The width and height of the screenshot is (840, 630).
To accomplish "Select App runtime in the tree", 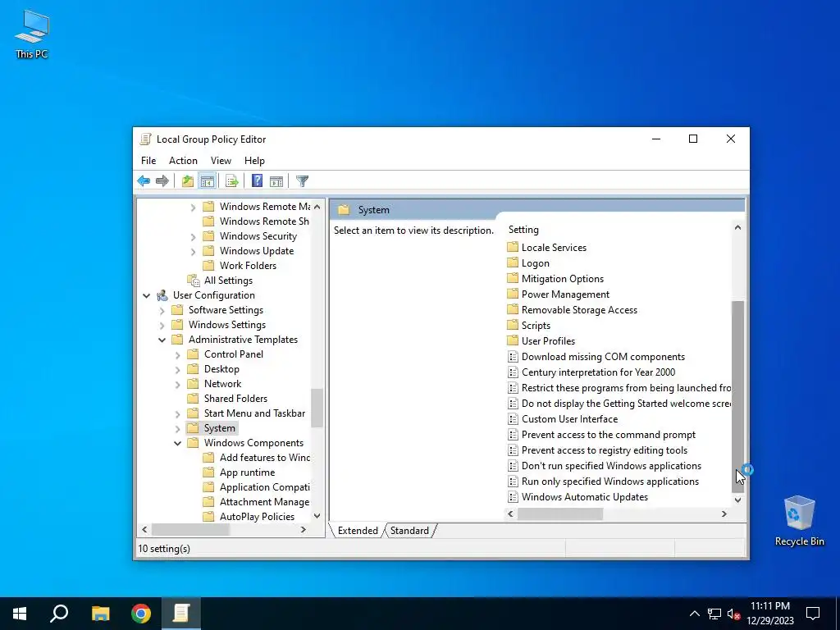I will pos(248,472).
